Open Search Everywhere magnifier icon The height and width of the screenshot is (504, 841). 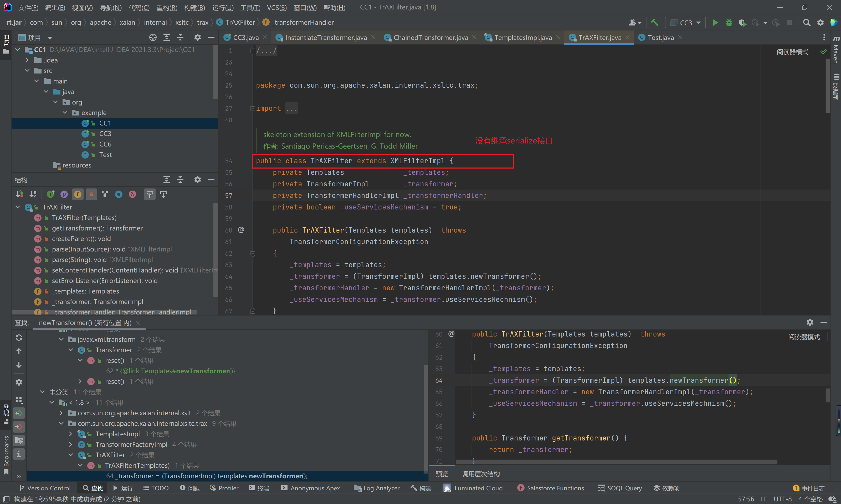806,23
